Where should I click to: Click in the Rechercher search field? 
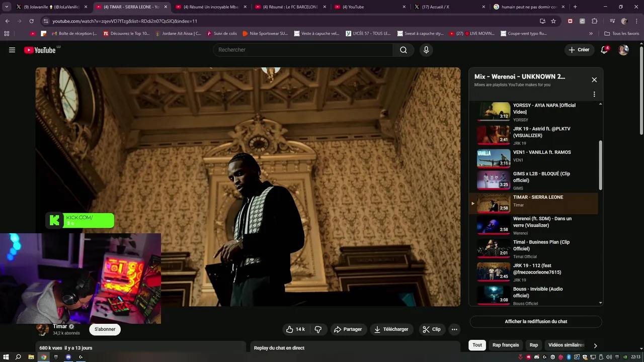click(303, 50)
